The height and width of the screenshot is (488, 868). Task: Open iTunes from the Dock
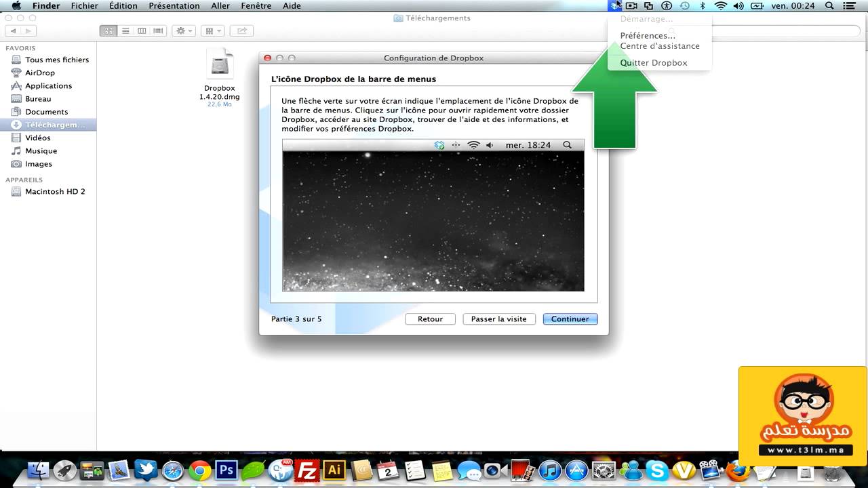(x=550, y=470)
